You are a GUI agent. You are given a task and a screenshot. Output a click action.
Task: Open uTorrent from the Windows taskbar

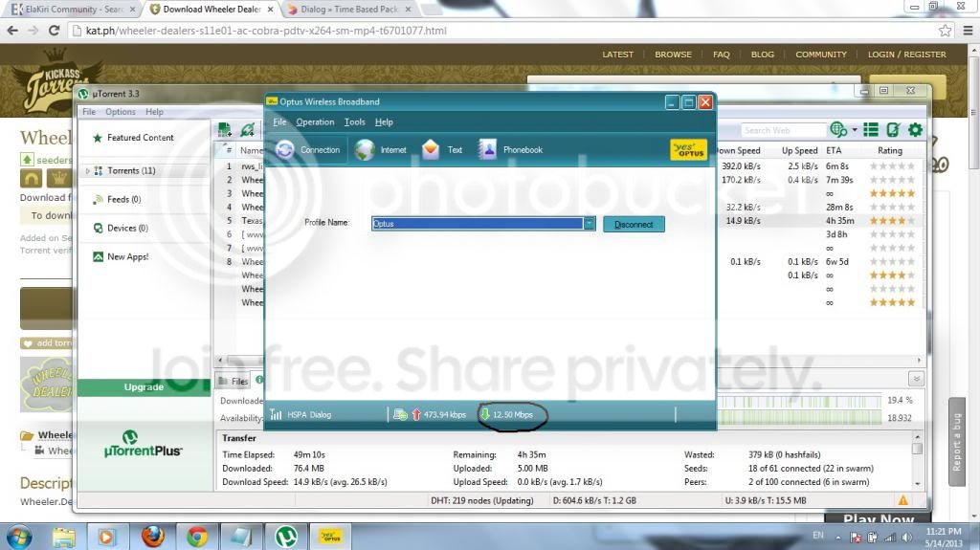(286, 537)
